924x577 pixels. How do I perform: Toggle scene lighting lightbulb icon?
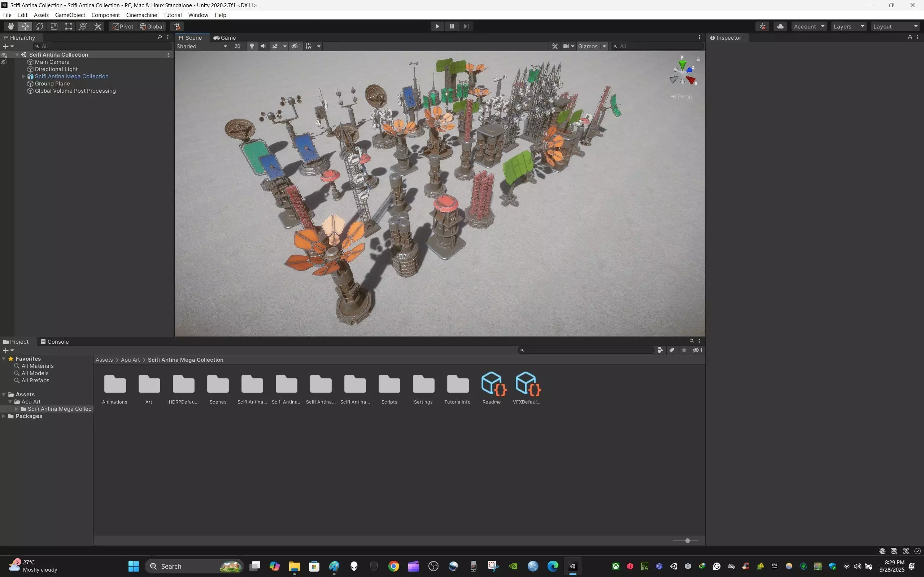tap(252, 46)
